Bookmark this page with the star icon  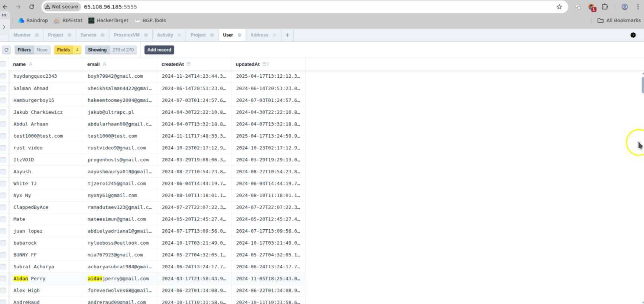pyautogui.click(x=559, y=7)
